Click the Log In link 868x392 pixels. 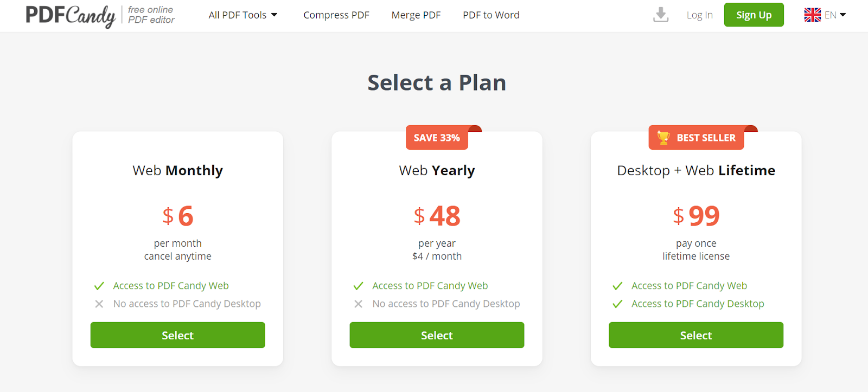tap(699, 15)
